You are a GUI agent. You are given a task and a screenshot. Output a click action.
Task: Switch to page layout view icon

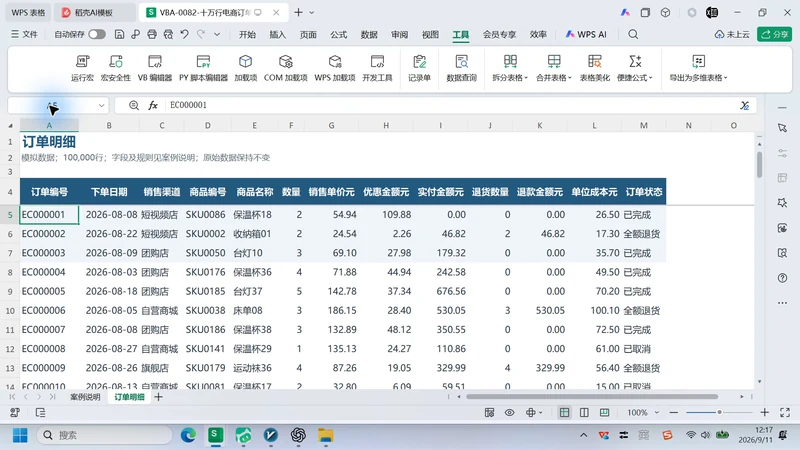pyautogui.click(x=584, y=412)
